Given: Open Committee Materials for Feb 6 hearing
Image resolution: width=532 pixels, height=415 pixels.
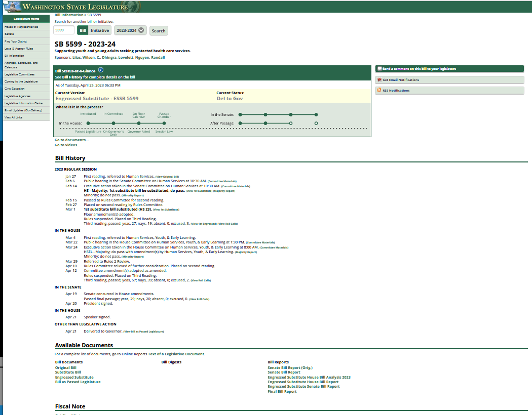Looking at the screenshot, I should (x=222, y=181).
